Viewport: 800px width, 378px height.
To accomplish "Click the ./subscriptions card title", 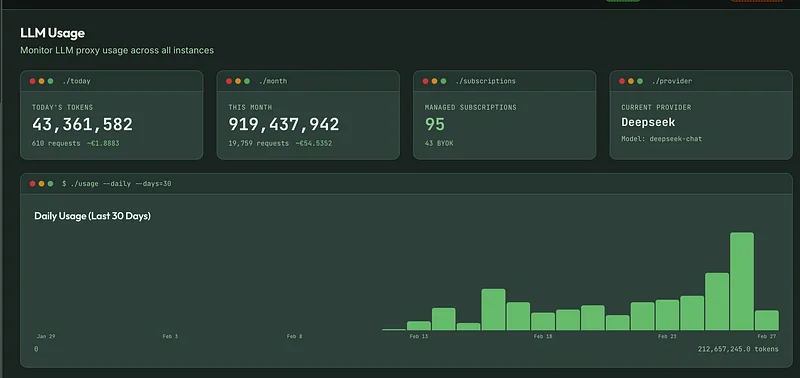I will click(485, 81).
